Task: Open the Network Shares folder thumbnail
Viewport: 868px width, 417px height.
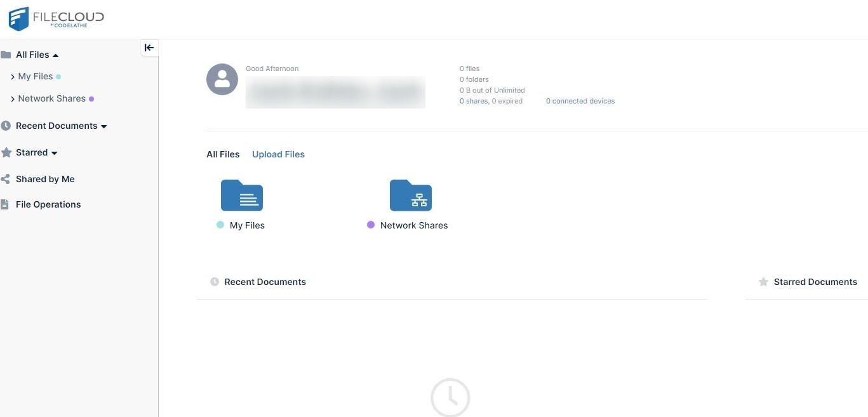Action: pyautogui.click(x=410, y=195)
